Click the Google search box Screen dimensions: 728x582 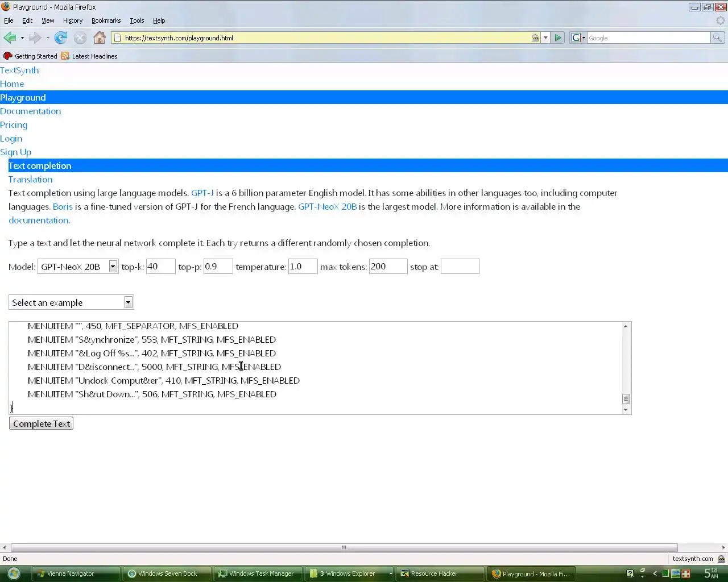click(648, 38)
